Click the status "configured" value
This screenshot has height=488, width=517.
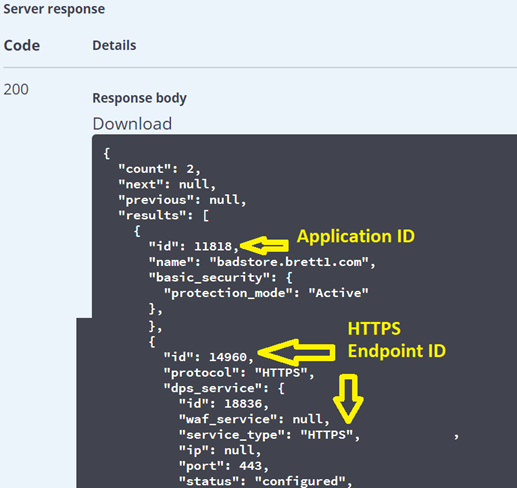coord(300,481)
